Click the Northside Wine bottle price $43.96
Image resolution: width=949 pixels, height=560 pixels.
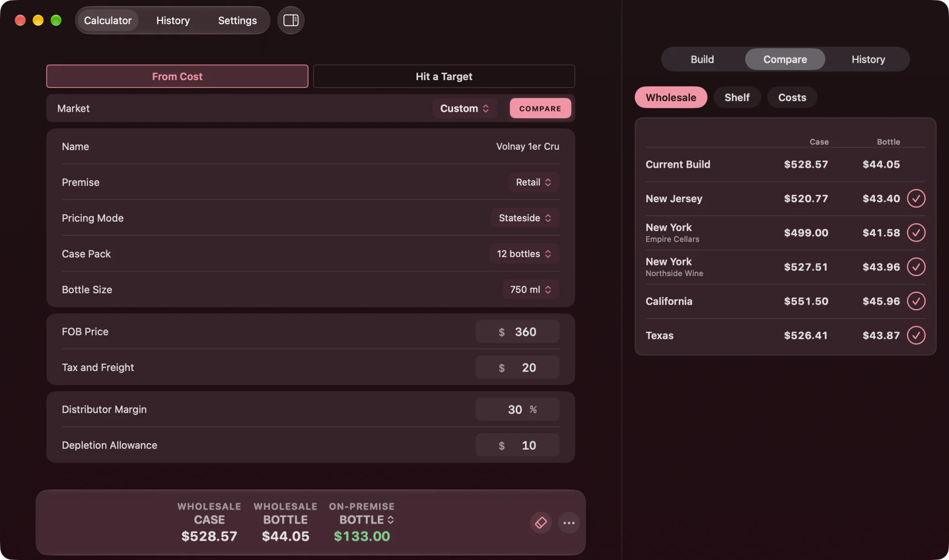click(x=881, y=267)
